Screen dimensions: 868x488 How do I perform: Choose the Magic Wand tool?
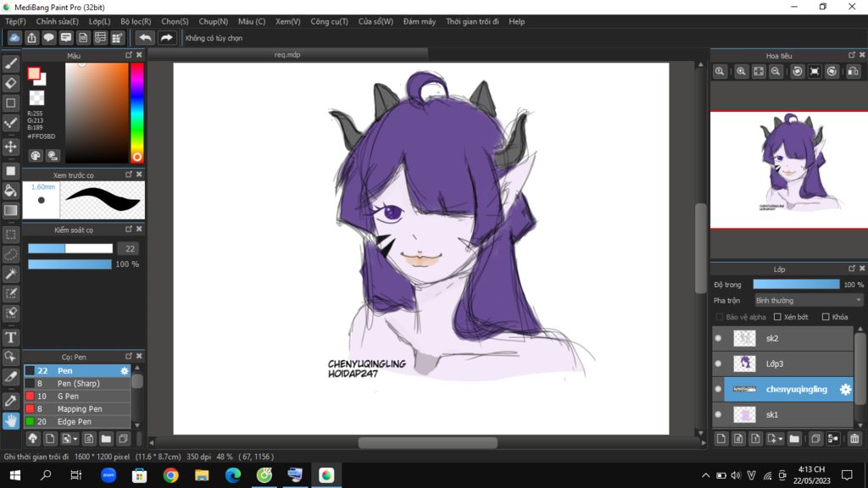click(11, 274)
